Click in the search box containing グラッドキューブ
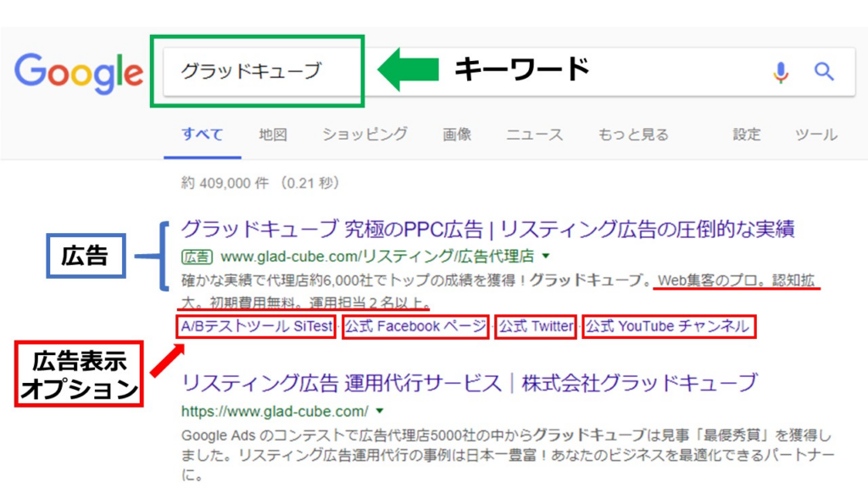The height and width of the screenshot is (488, 868). pyautogui.click(x=509, y=71)
